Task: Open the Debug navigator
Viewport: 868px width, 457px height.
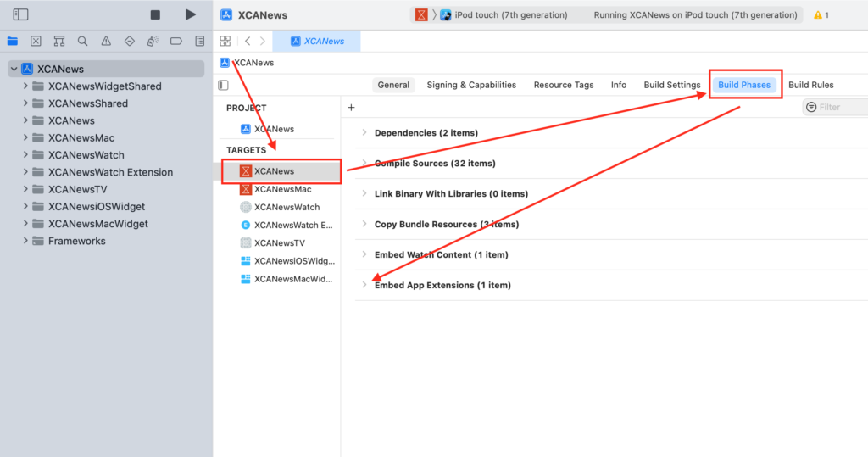Action: [153, 41]
